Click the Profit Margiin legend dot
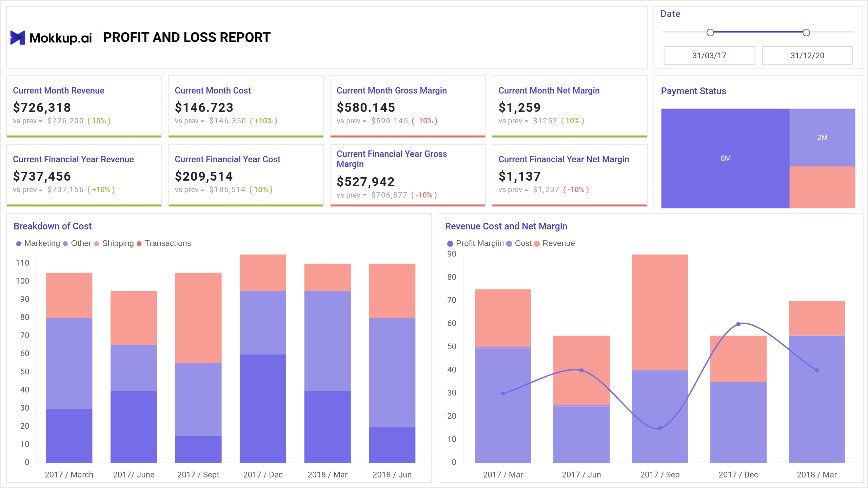Screen dimensions: 868x488 pyautogui.click(x=450, y=244)
